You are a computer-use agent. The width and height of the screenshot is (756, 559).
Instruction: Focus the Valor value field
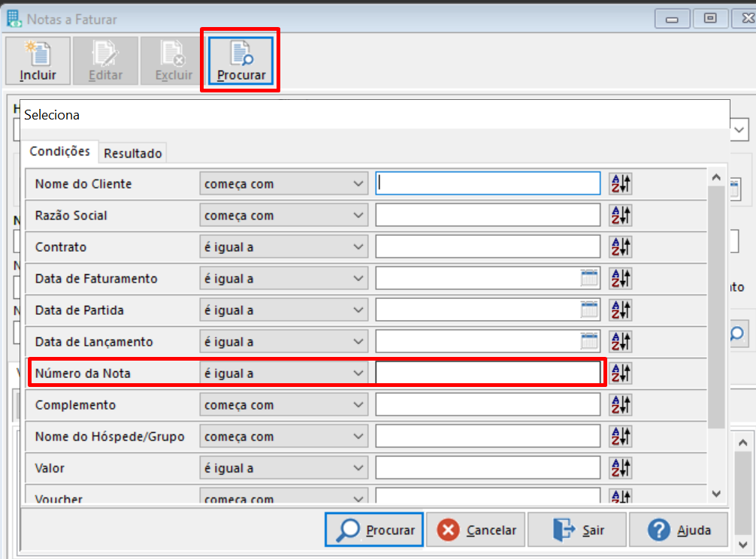pyautogui.click(x=488, y=468)
